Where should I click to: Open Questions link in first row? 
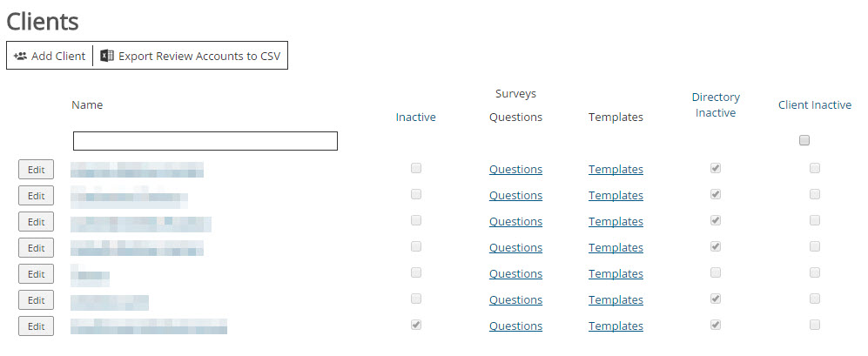pyautogui.click(x=515, y=170)
